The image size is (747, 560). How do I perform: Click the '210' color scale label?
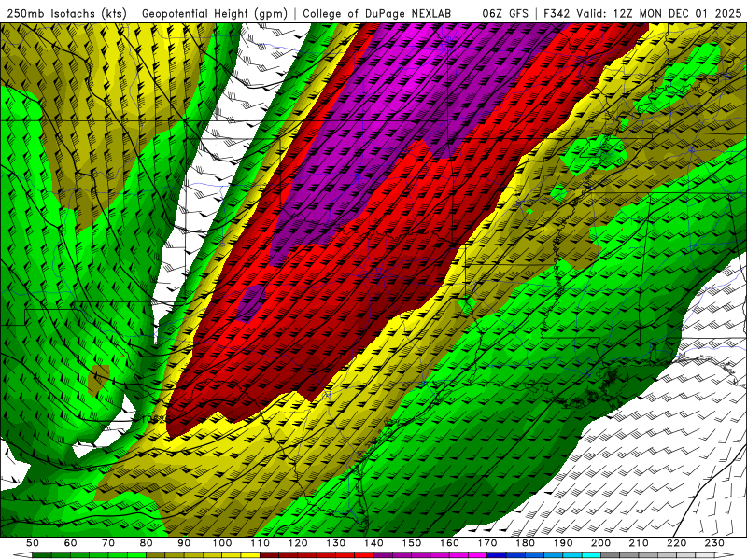(639, 543)
